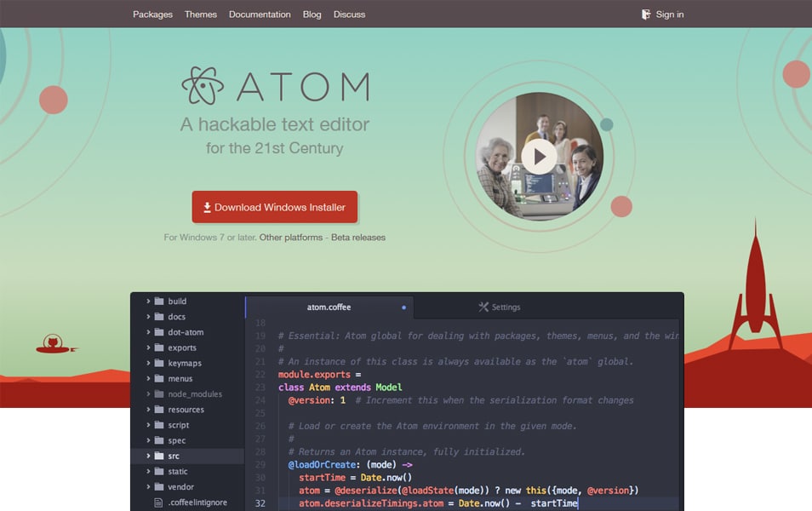Image resolution: width=812 pixels, height=511 pixels.
Task: Click 'class Atom extends Model' code line
Action: (340, 388)
